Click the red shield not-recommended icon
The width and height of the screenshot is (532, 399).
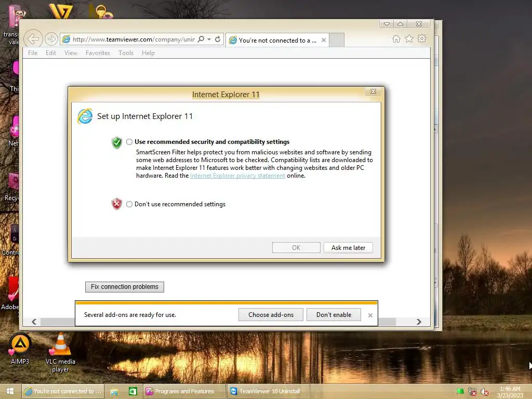[117, 204]
